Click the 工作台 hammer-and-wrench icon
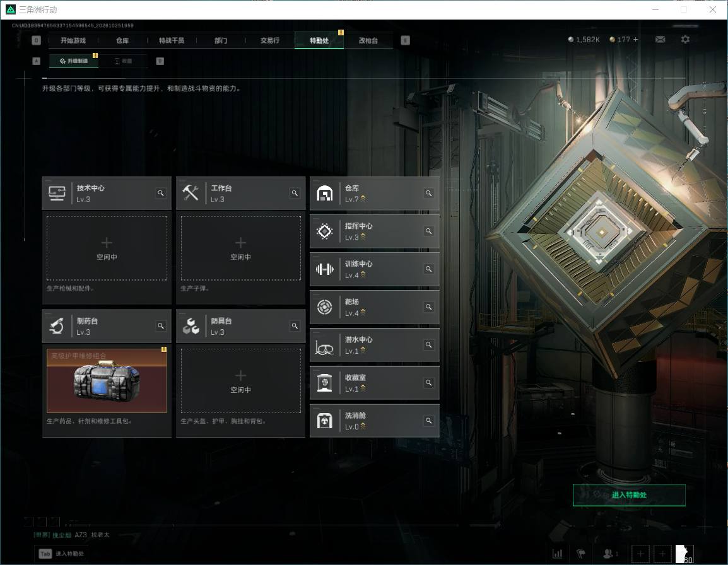This screenshot has height=565, width=728. [191, 193]
